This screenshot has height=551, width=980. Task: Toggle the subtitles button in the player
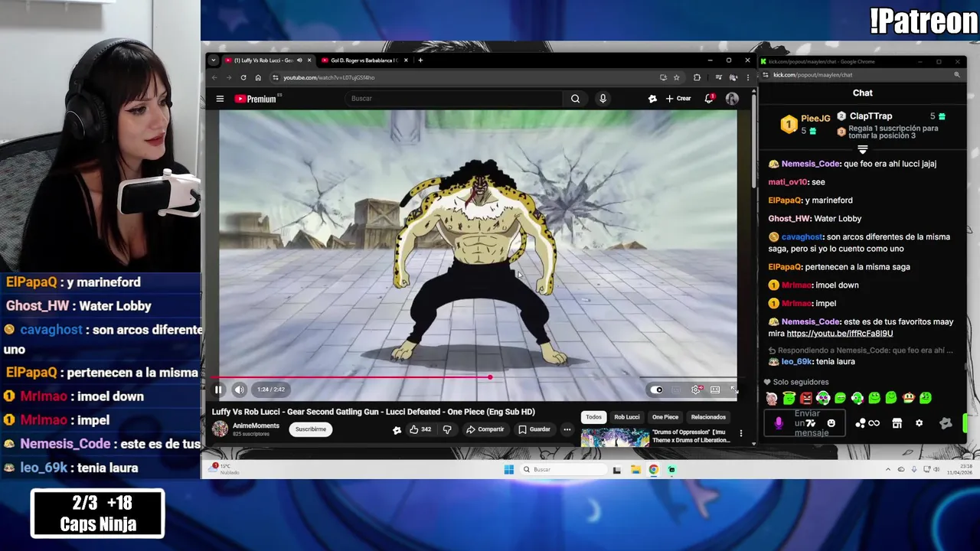676,390
